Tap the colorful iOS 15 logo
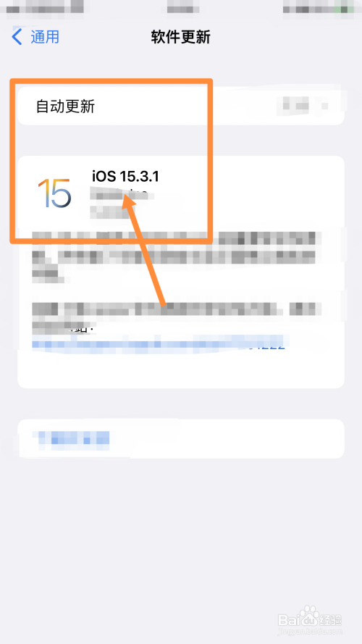 tap(54, 193)
